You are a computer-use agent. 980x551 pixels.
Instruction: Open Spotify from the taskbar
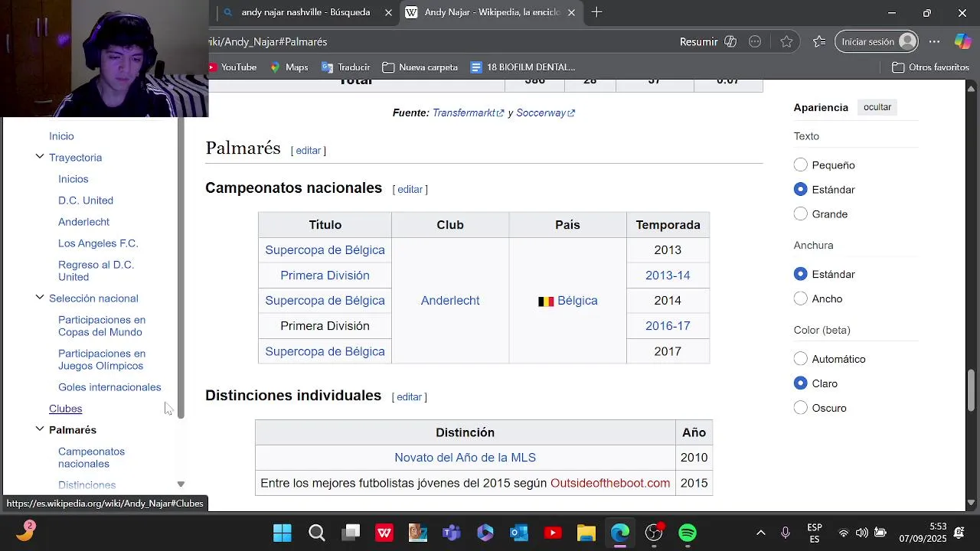click(x=688, y=533)
